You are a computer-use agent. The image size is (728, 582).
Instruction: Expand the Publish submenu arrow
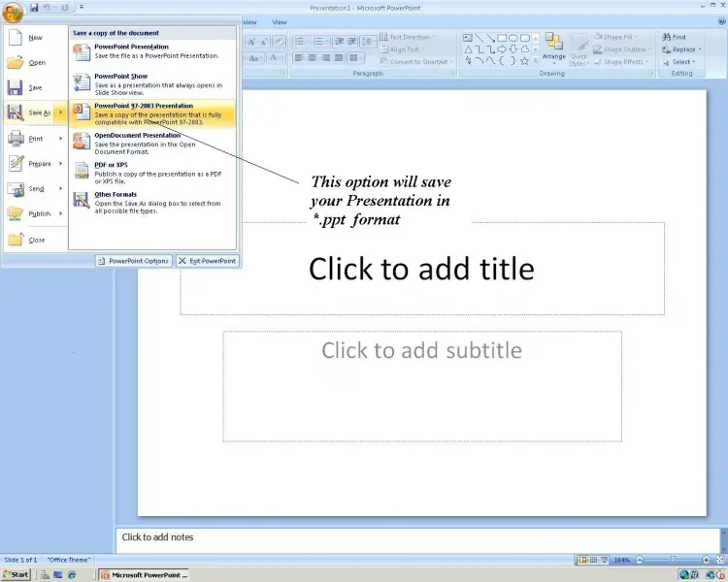coord(60,213)
